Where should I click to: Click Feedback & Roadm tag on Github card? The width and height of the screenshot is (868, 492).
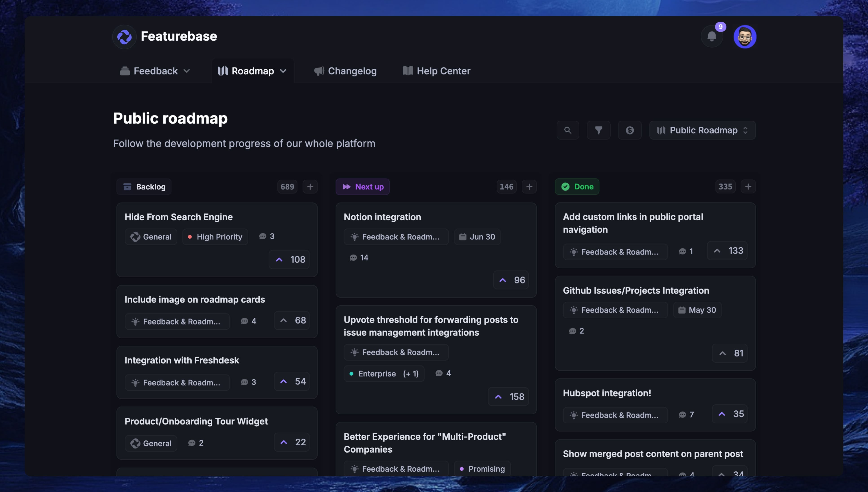pyautogui.click(x=615, y=310)
